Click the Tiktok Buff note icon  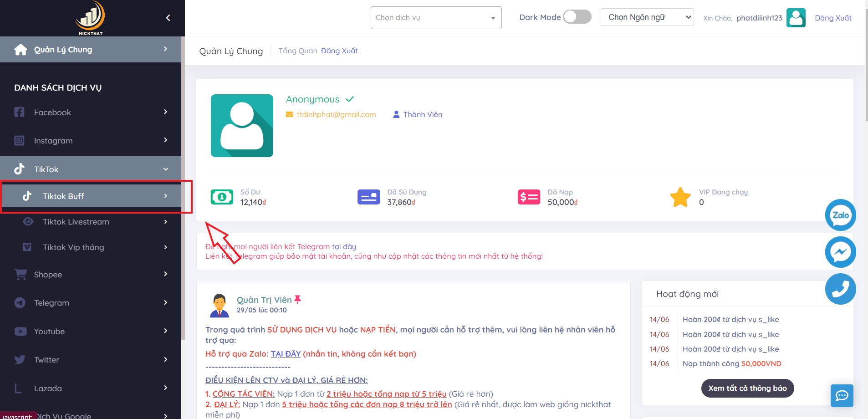(x=27, y=196)
